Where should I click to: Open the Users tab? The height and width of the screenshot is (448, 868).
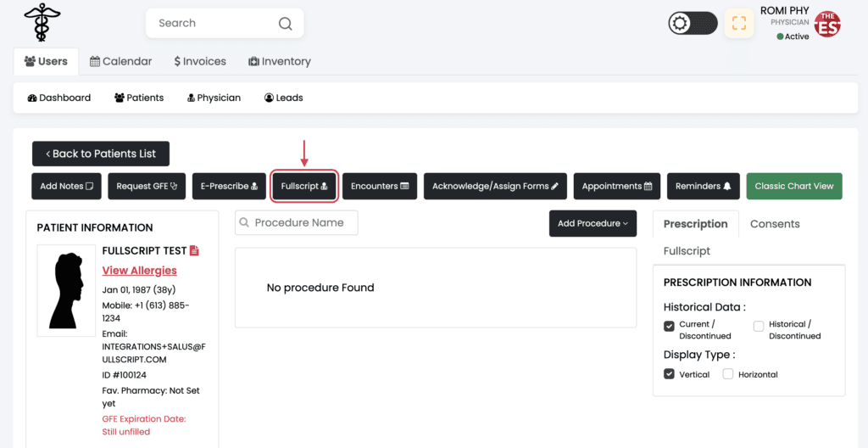[x=46, y=62]
